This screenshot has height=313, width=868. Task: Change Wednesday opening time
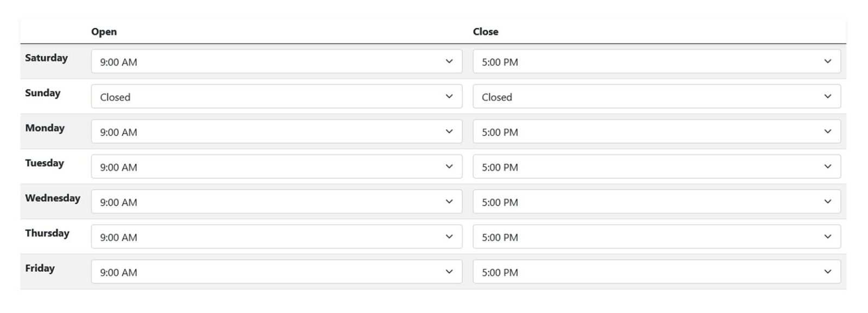click(276, 202)
